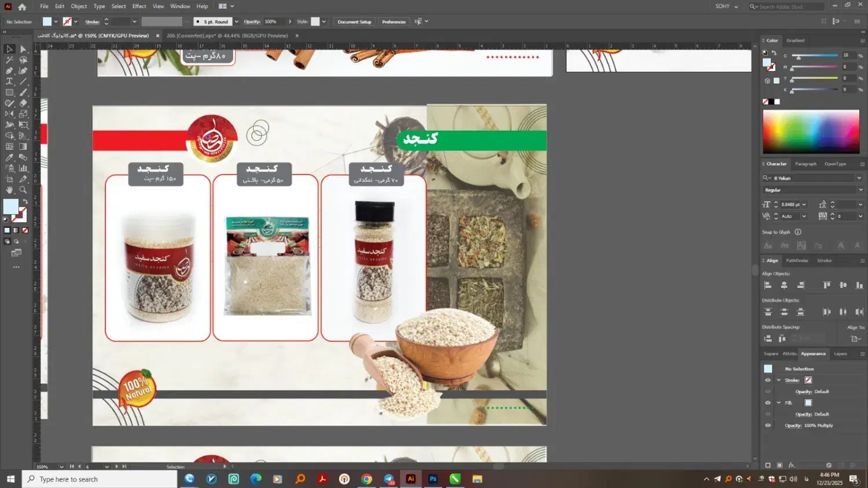Click Horizontal Align Center in Align panel
This screenshot has height=488, width=868.
(784, 285)
